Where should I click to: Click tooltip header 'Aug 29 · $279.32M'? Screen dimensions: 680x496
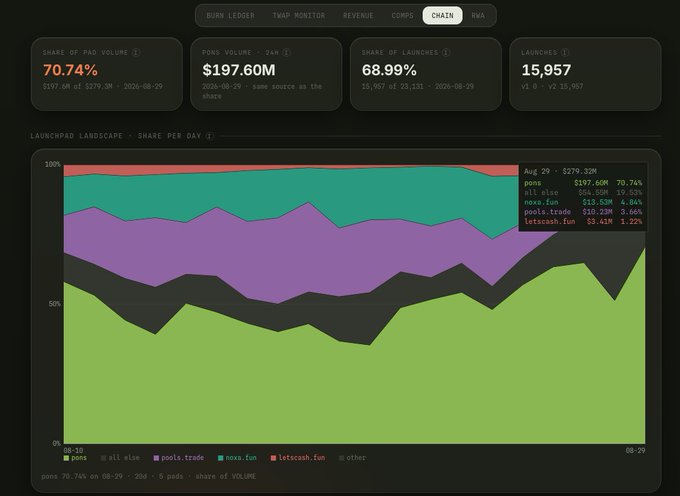[x=560, y=171]
